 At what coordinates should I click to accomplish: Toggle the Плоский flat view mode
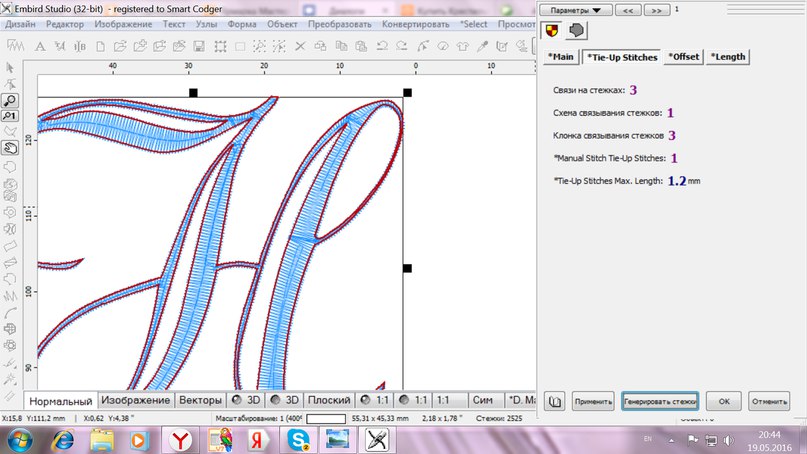pyautogui.click(x=328, y=400)
